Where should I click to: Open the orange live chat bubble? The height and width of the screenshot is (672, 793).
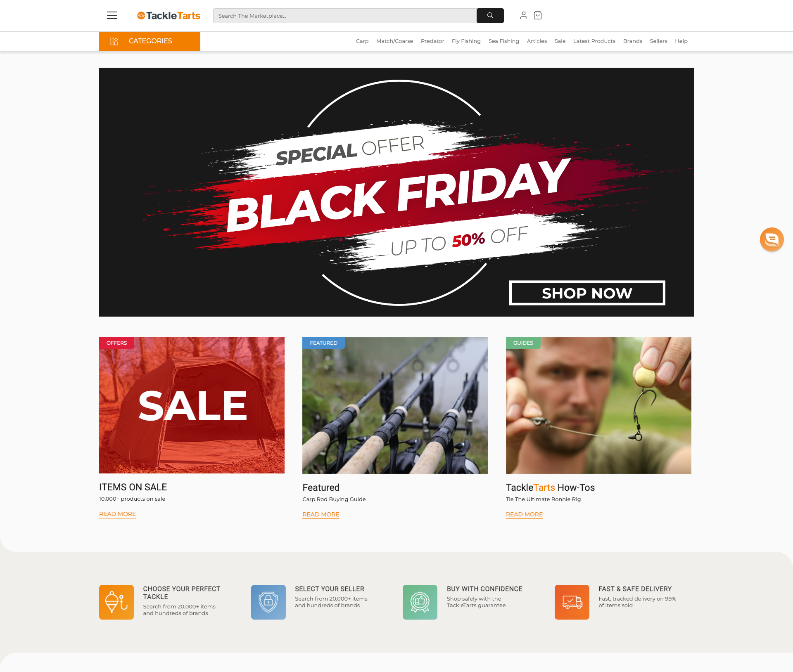[772, 239]
